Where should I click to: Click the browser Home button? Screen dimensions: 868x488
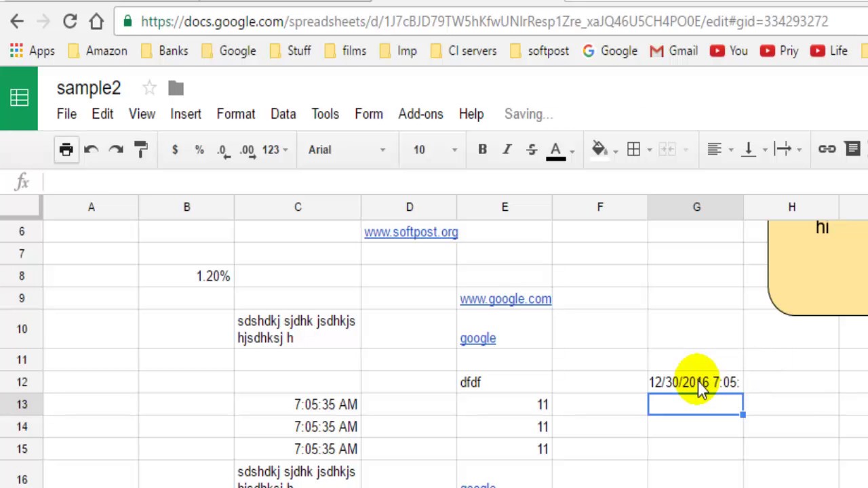point(96,22)
